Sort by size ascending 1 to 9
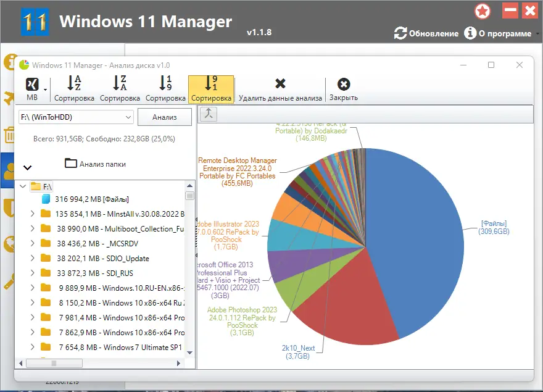The image size is (543, 392). point(165,89)
